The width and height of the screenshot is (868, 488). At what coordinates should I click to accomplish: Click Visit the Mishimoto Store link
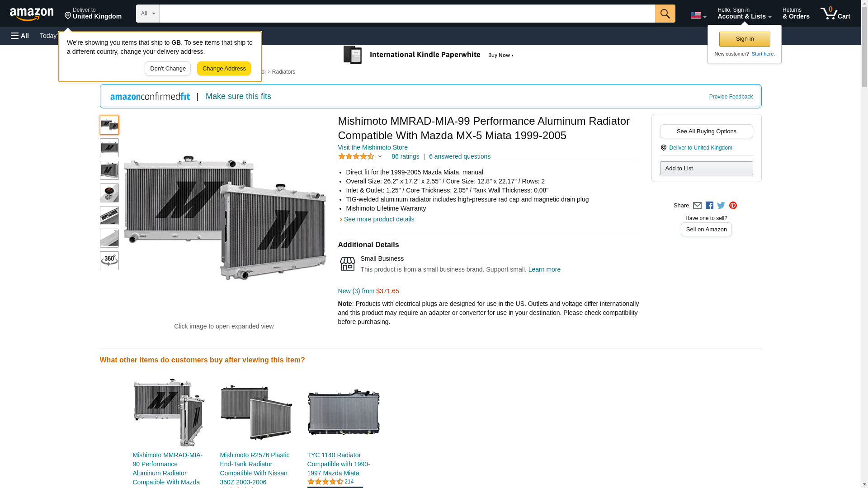click(373, 147)
